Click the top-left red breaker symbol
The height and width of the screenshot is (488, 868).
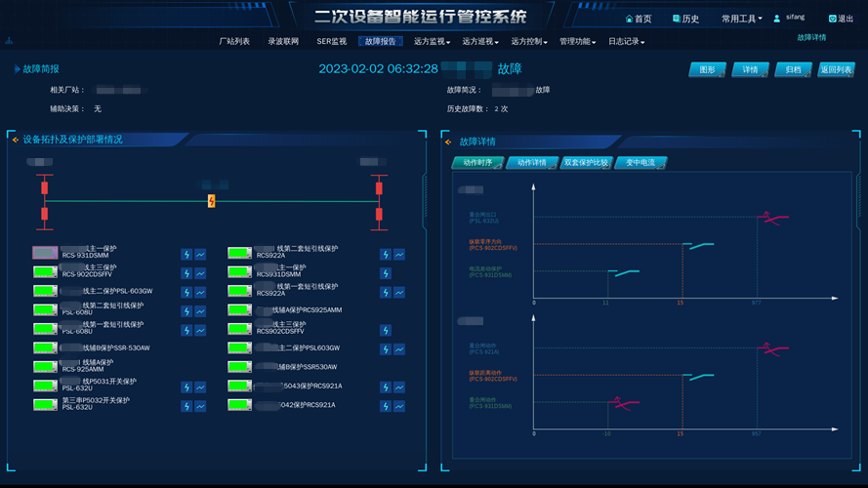[44, 187]
